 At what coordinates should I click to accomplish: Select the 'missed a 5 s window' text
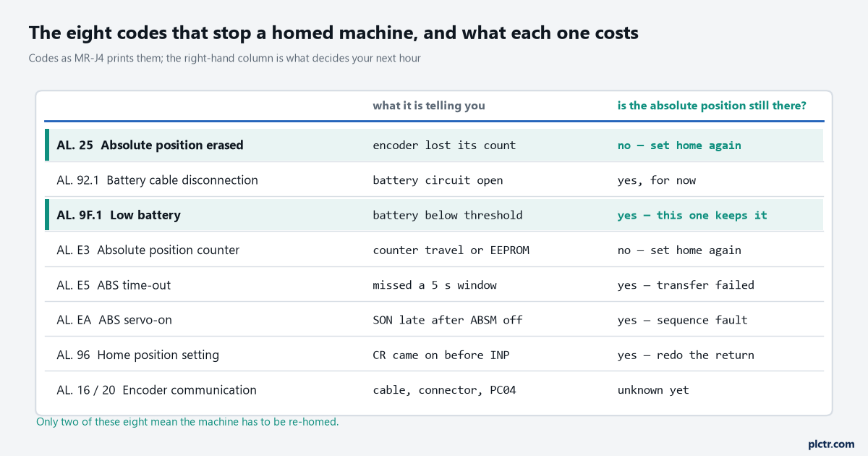pyautogui.click(x=435, y=285)
